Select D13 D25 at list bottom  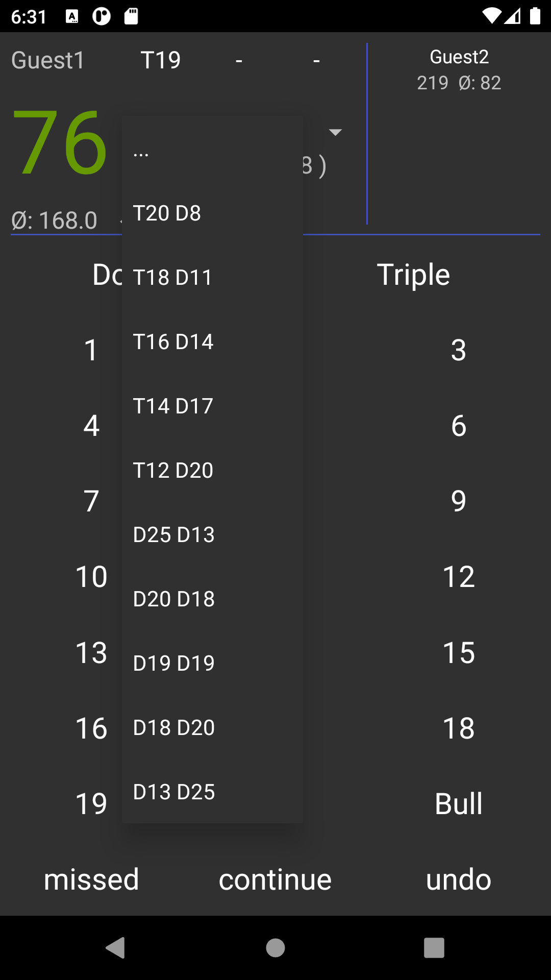point(212,792)
